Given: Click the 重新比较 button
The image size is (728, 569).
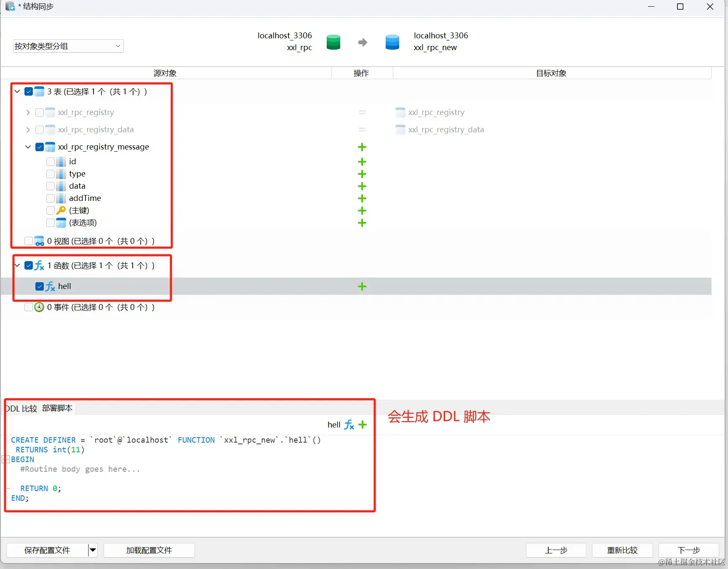Looking at the screenshot, I should pos(622,550).
